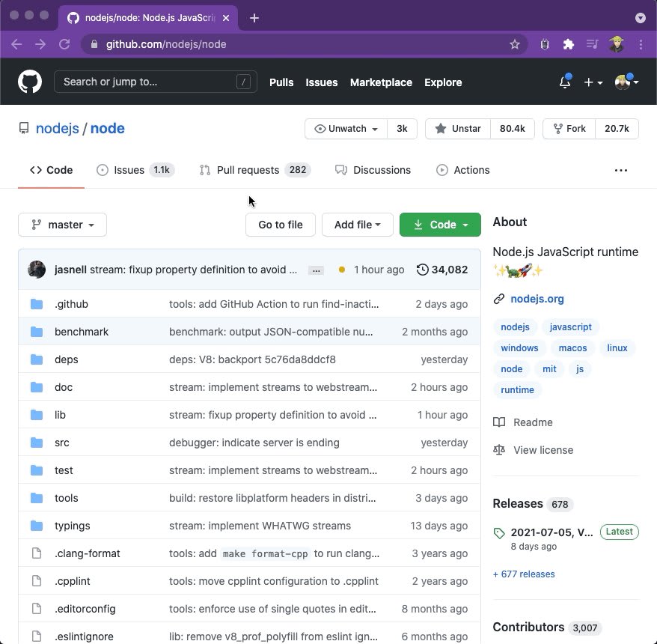Click the runtime topic tag
This screenshot has height=644, width=657.
[x=518, y=390]
